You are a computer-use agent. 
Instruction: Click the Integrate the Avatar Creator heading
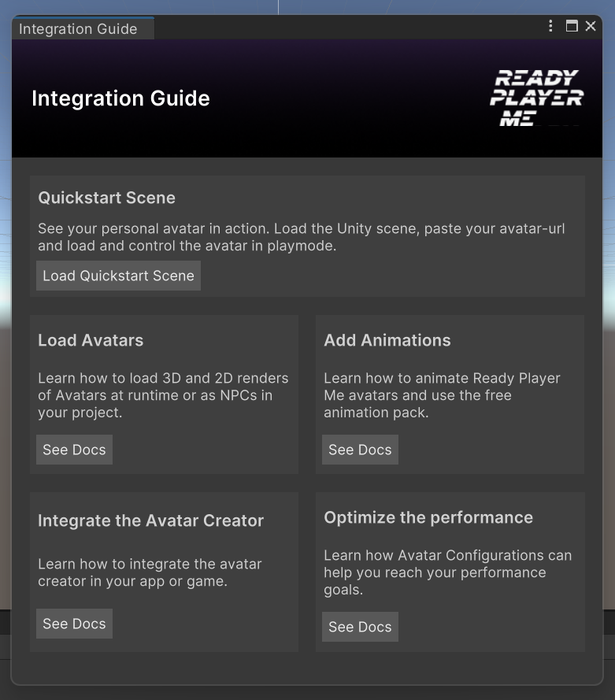(150, 520)
